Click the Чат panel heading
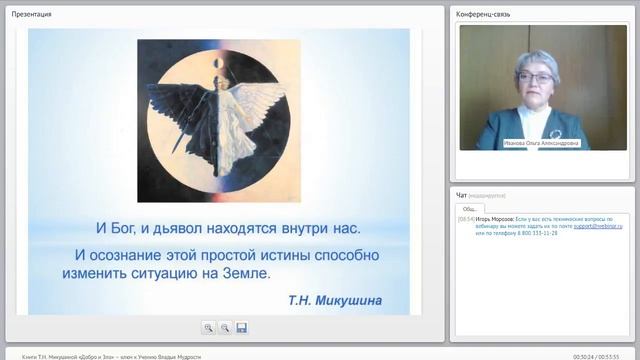Viewport: 640px width, 360px height. pos(461,196)
